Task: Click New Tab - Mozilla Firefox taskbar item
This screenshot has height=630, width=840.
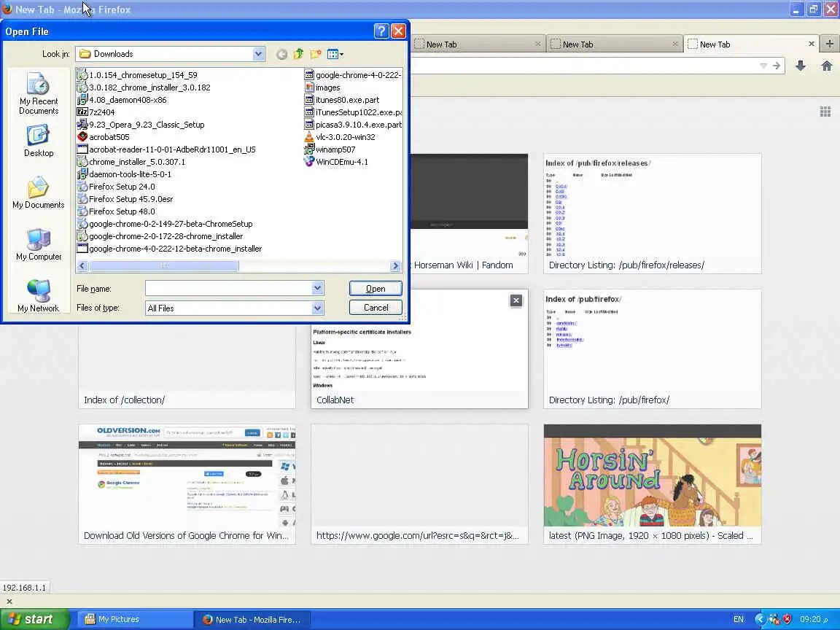Action: click(x=252, y=619)
